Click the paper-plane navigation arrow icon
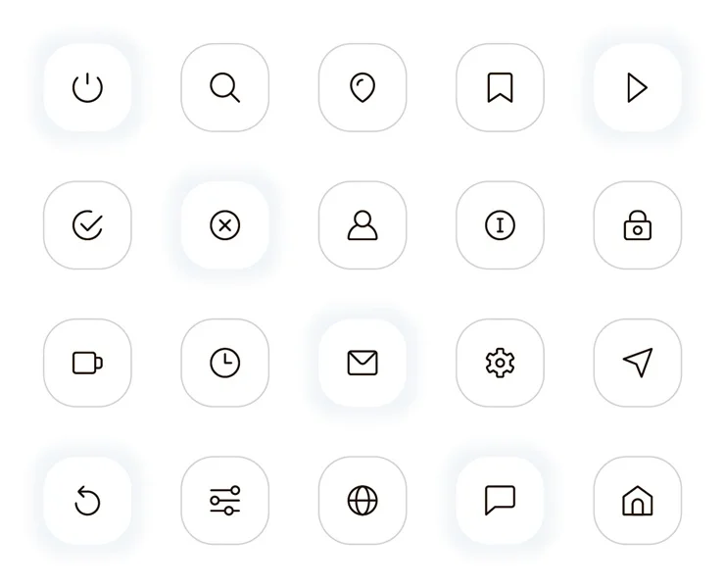Viewport: 725px width, 588px height. click(x=638, y=363)
